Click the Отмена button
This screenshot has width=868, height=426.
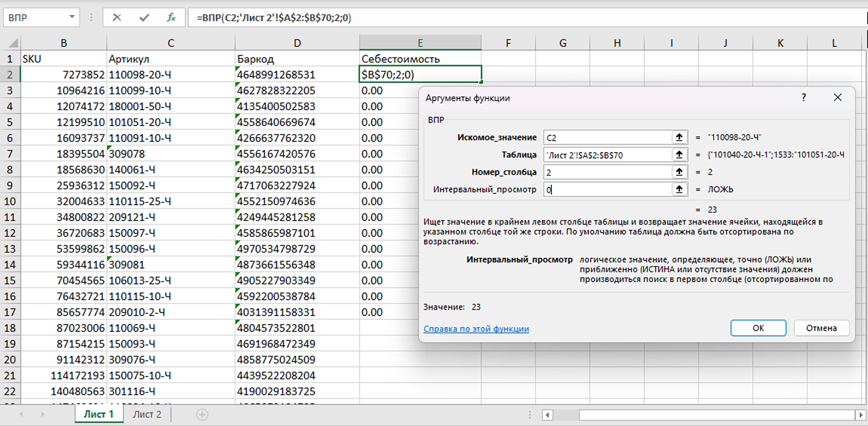(x=821, y=328)
